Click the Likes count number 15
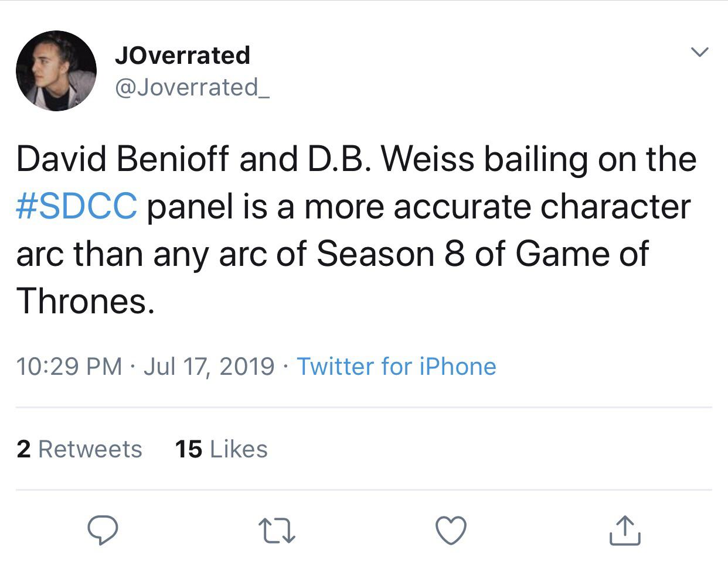The image size is (728, 564). [188, 449]
